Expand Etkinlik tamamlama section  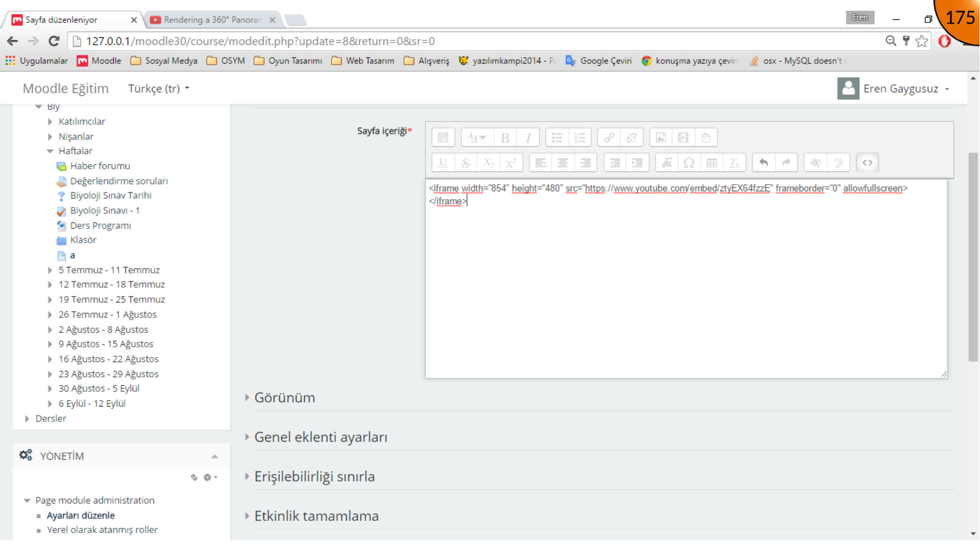click(316, 516)
